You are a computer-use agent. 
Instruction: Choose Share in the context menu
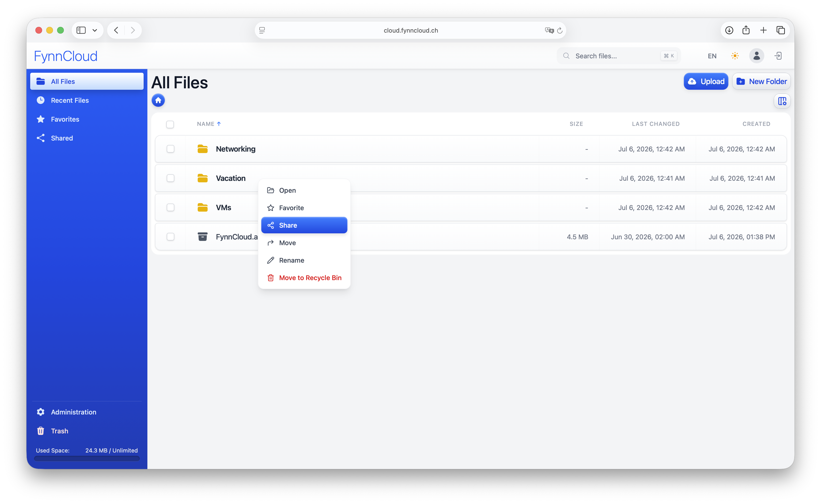click(304, 225)
